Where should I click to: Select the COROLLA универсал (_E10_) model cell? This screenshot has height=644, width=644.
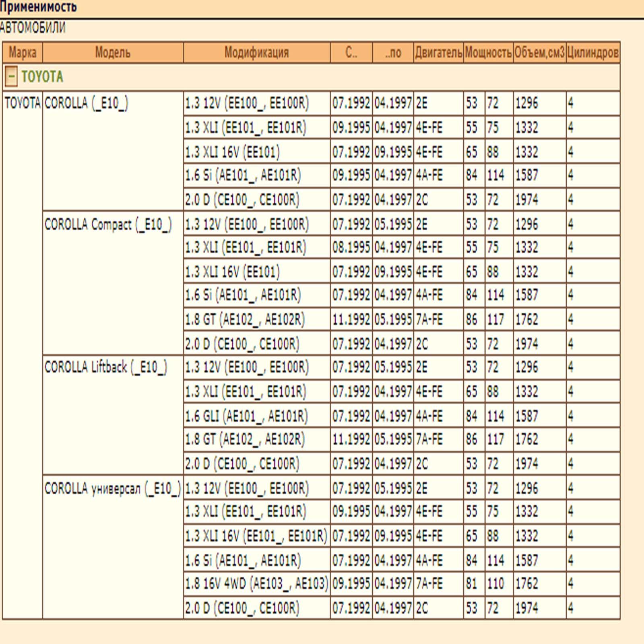point(113,547)
